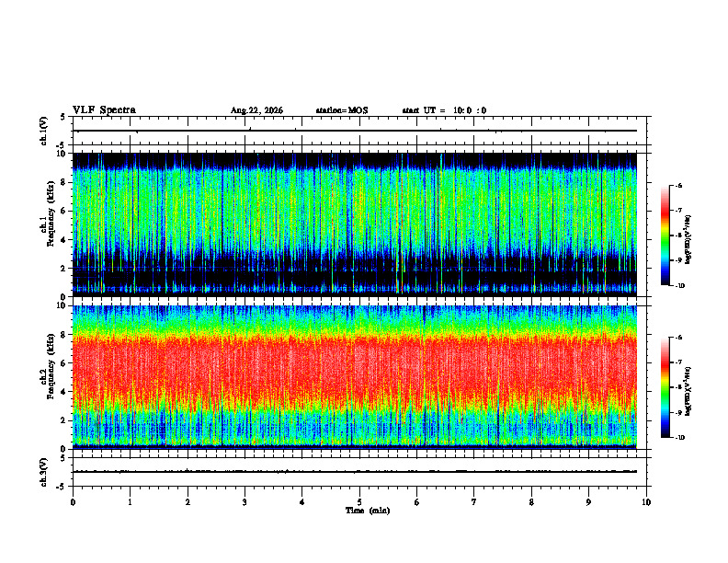Click time axis tick label "10"
The width and height of the screenshot is (728, 563).
[646, 502]
